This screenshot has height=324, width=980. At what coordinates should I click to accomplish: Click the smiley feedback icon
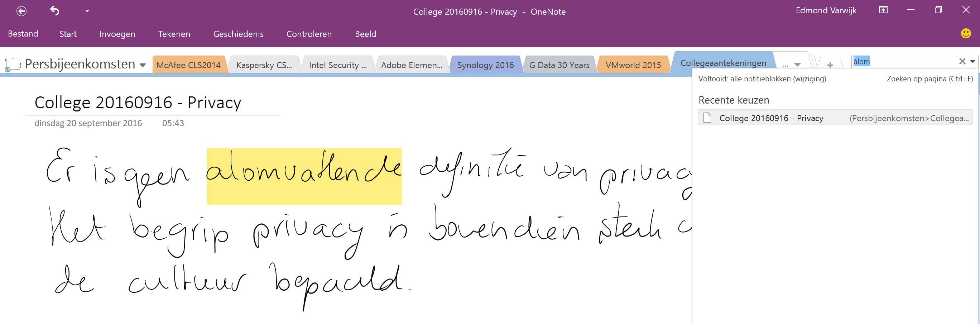coord(966,34)
